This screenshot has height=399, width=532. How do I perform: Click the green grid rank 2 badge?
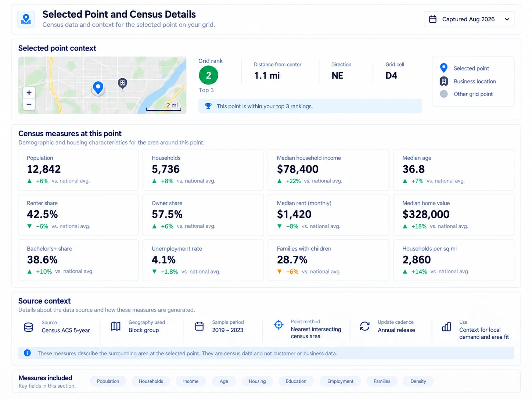pos(208,75)
